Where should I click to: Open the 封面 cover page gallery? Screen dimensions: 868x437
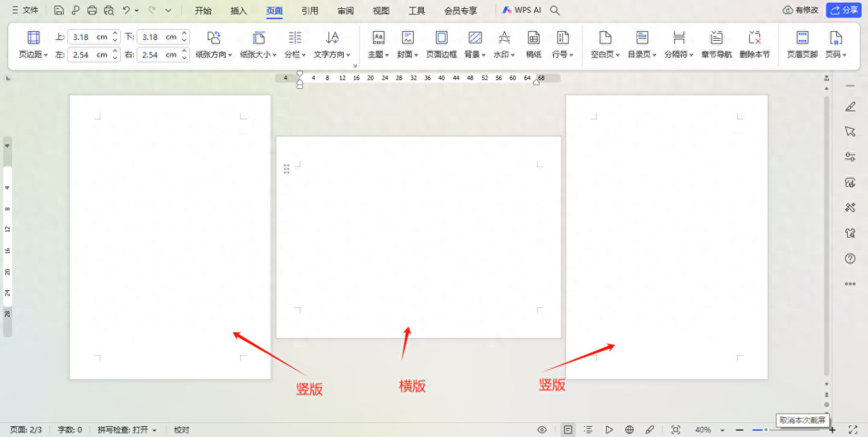click(408, 45)
